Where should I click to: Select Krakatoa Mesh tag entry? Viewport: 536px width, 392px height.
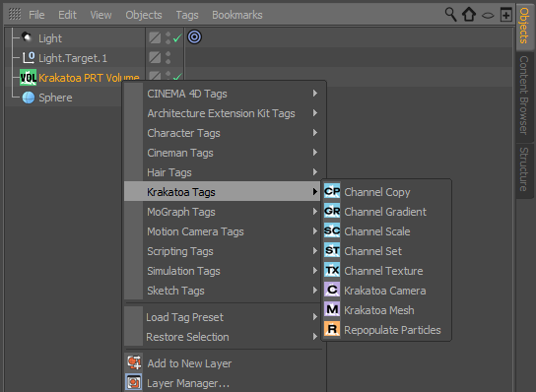coord(386,310)
